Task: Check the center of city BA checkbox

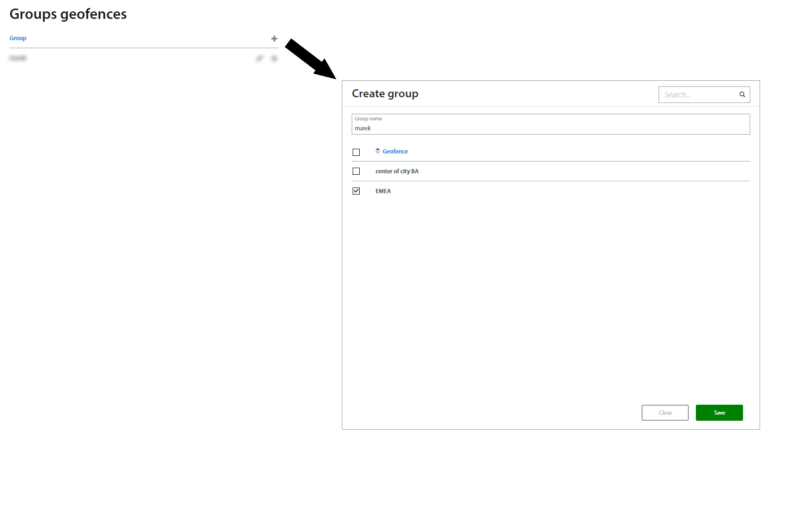Action: [356, 171]
